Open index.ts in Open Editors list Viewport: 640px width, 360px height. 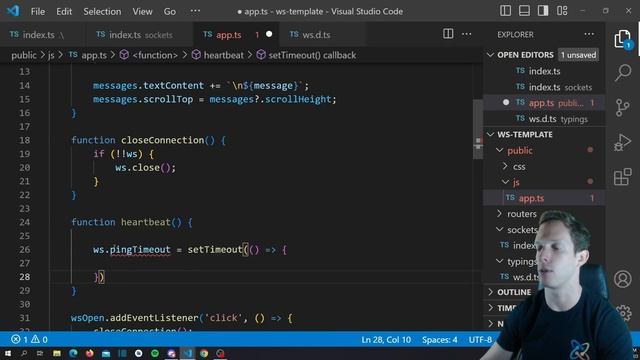coord(544,71)
